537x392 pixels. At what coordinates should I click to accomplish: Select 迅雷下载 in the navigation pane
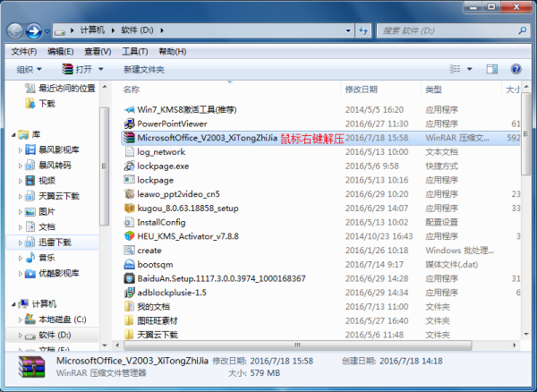tap(55, 243)
